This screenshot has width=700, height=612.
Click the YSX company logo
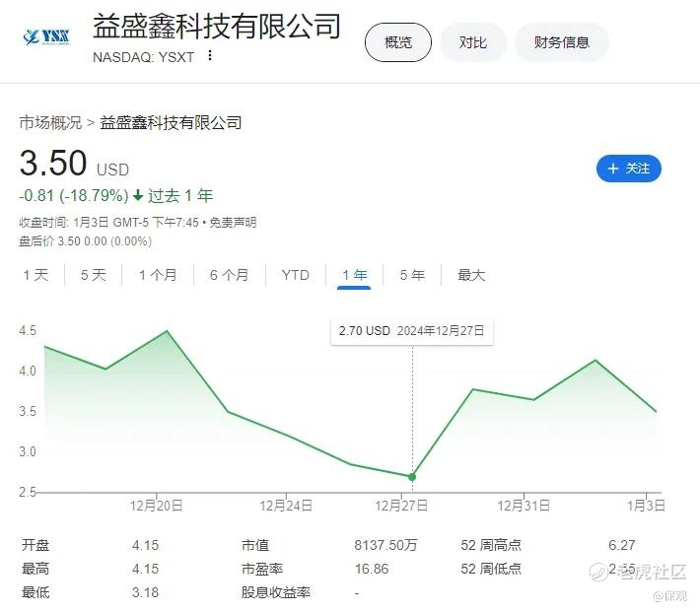pos(46,37)
